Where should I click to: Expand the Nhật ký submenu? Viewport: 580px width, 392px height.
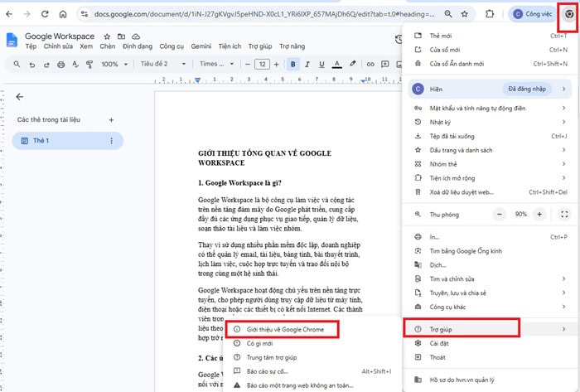pyautogui.click(x=490, y=122)
